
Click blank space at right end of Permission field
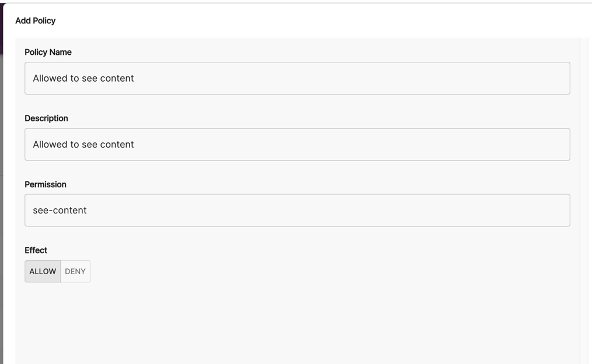point(525,210)
